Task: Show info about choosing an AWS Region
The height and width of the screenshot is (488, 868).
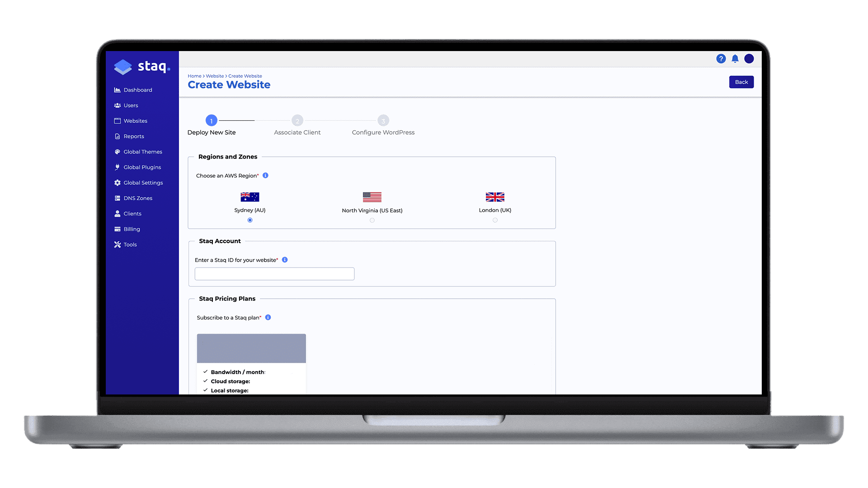Action: click(x=265, y=176)
